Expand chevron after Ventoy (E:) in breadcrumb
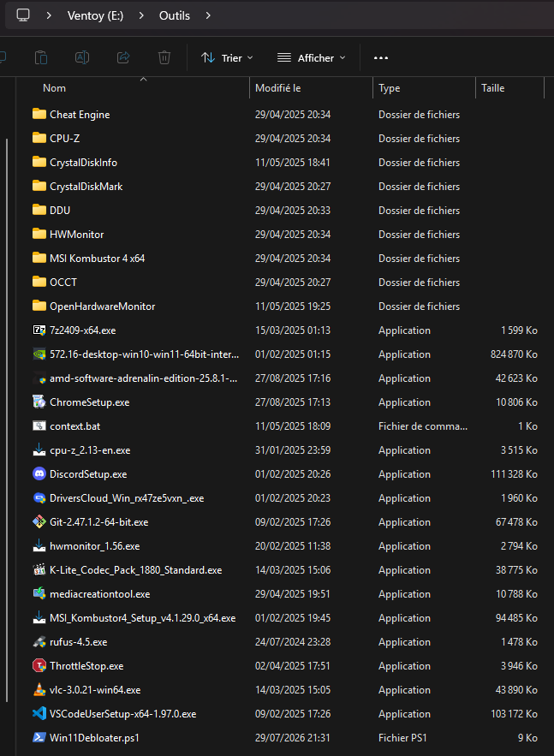 141,15
